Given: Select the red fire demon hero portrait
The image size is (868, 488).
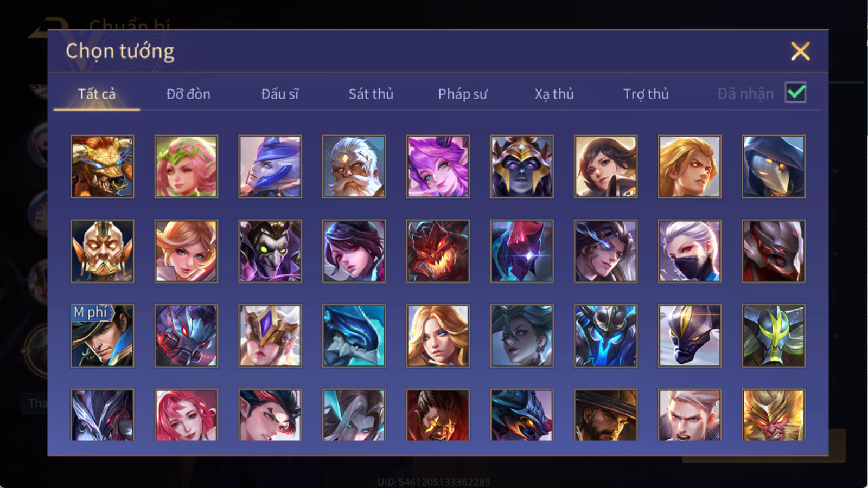Looking at the screenshot, I should [x=438, y=251].
